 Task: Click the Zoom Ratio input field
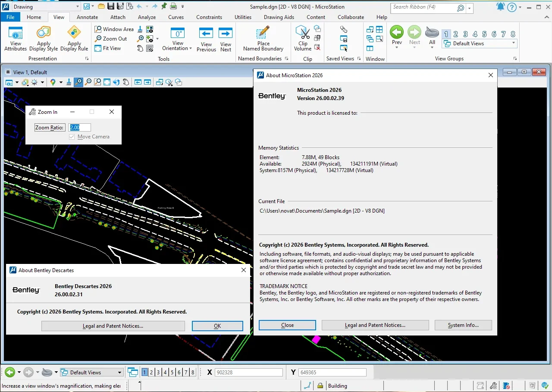tap(80, 127)
